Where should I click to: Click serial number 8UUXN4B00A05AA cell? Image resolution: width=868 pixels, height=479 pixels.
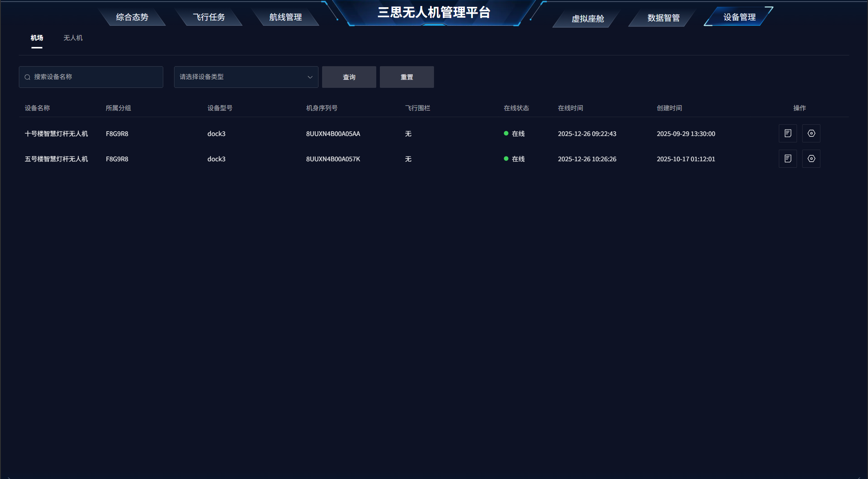333,134
